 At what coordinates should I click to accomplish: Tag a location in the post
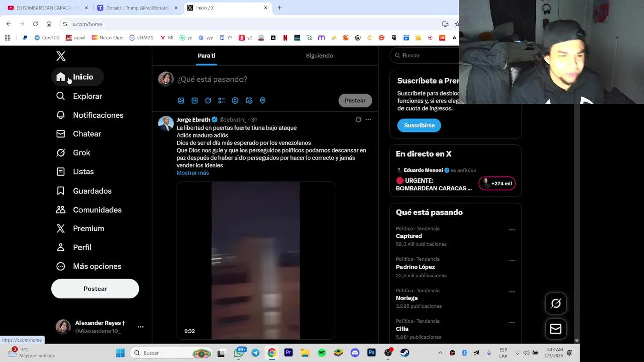pyautogui.click(x=262, y=101)
